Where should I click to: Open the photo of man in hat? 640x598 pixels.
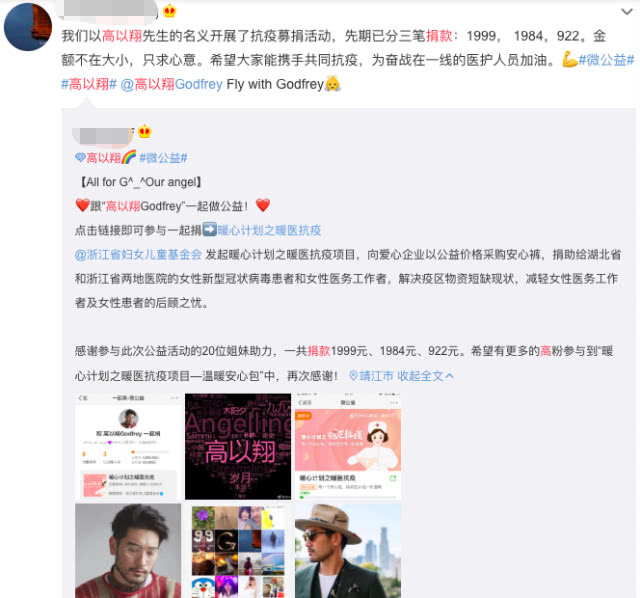coord(348,551)
